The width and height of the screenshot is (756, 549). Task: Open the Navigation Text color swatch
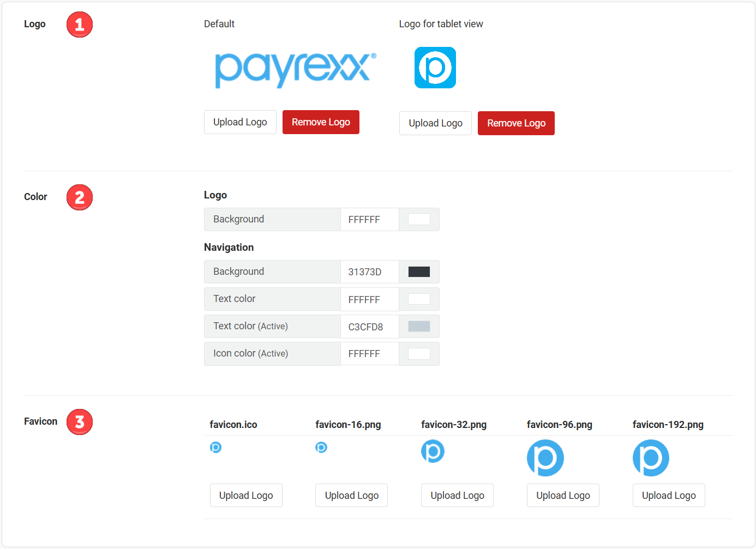click(419, 299)
